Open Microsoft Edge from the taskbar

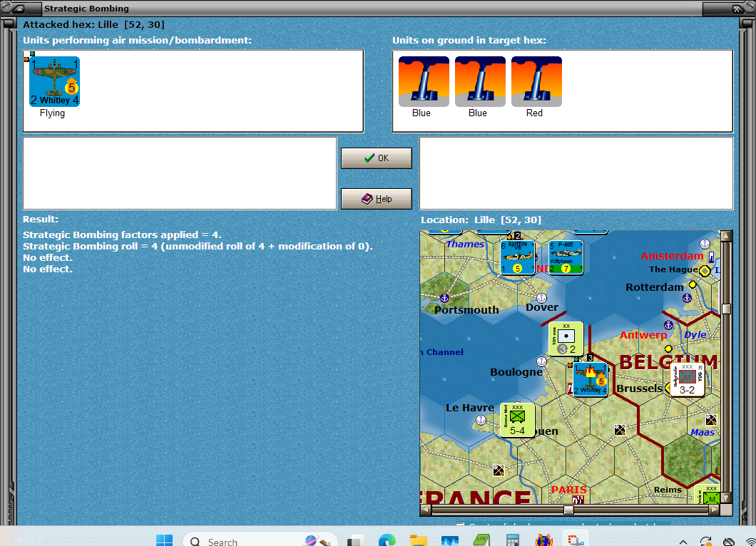click(387, 541)
